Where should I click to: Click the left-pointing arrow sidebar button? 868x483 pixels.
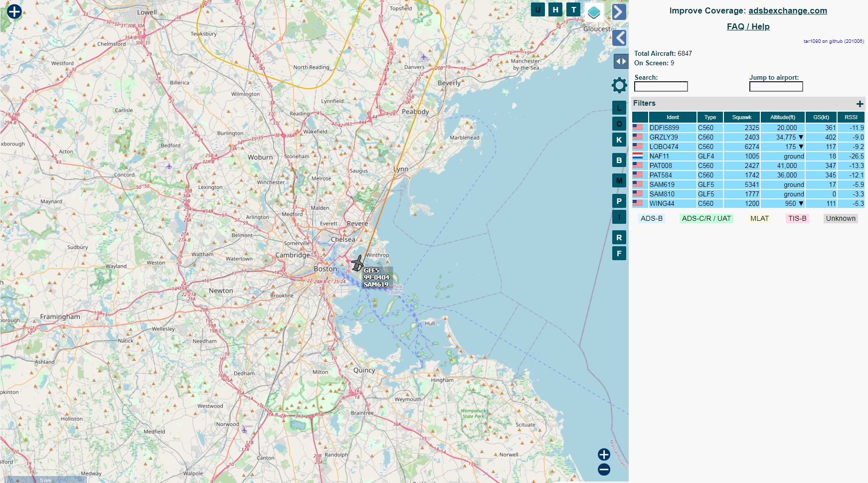coord(619,38)
